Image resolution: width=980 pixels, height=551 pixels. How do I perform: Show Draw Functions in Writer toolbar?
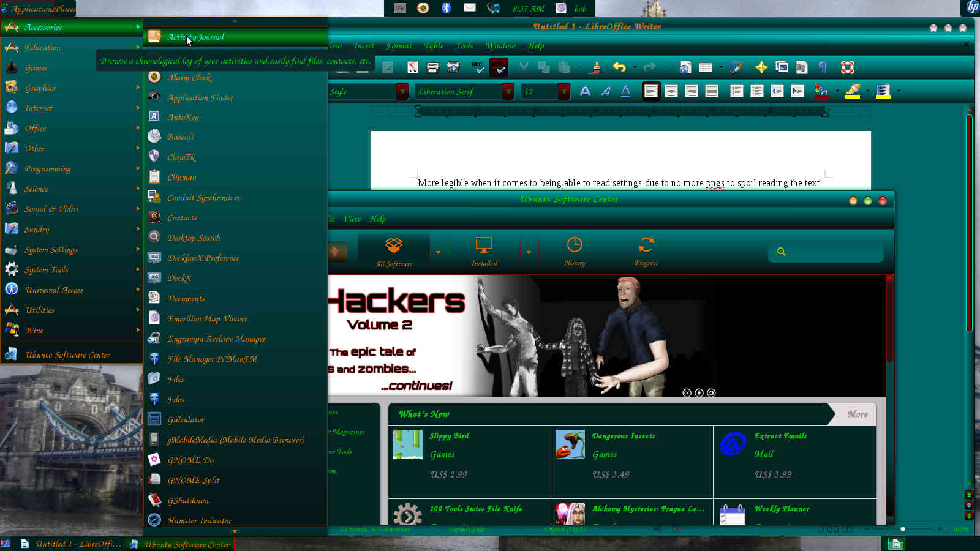pyautogui.click(x=736, y=67)
